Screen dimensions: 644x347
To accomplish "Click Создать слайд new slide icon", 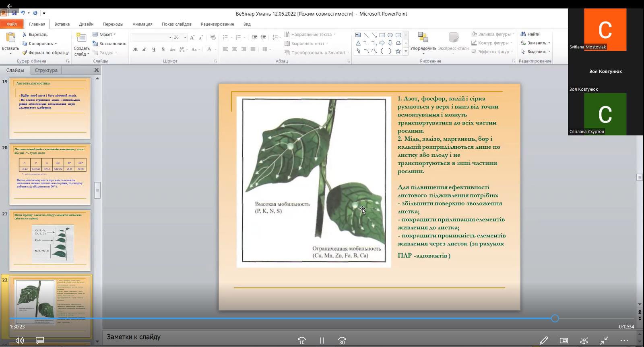I will coord(81,38).
